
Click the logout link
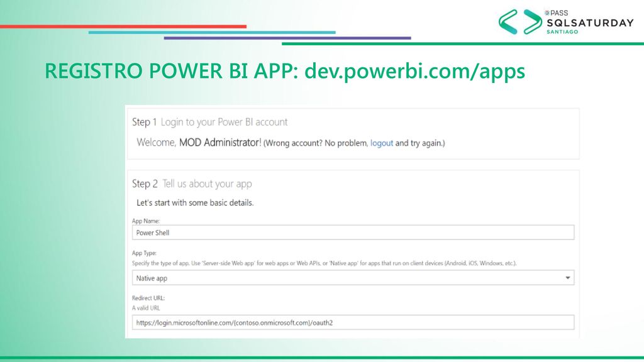click(382, 143)
